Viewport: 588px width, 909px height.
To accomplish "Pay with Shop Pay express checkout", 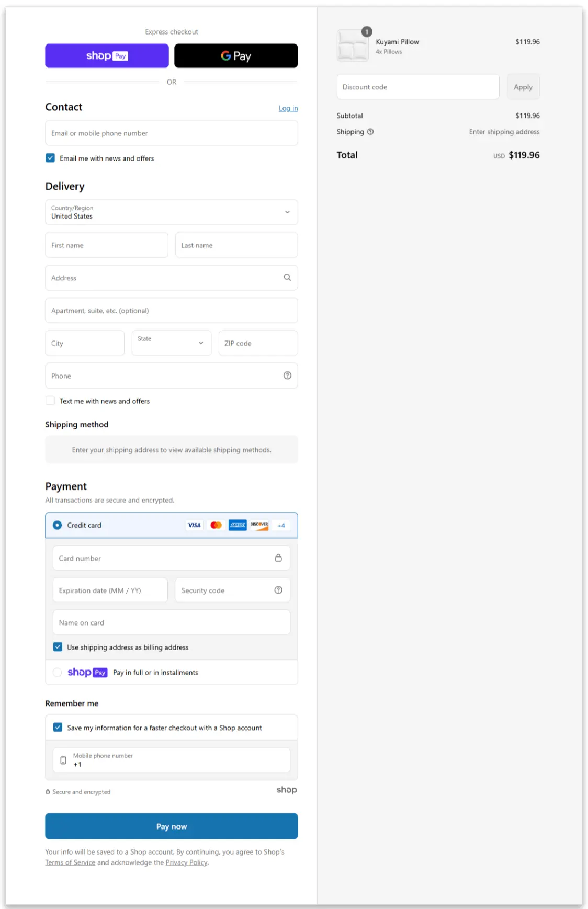I will 107,56.
